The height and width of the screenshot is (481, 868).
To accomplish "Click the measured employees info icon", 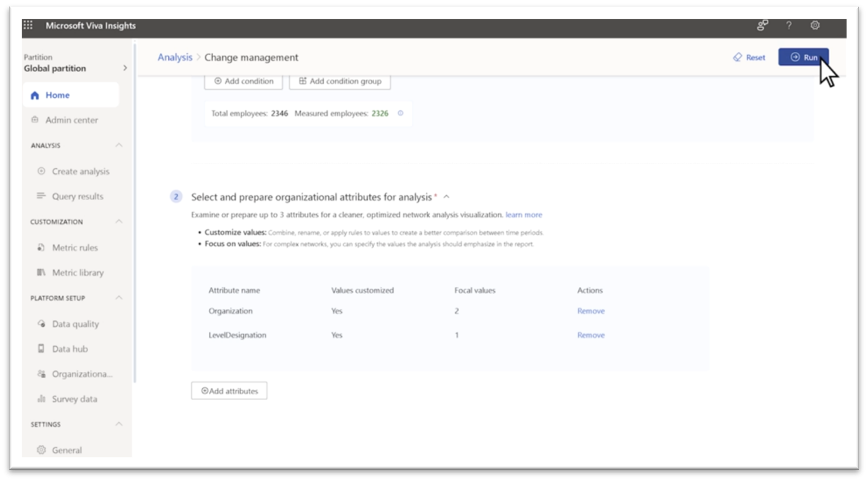I will (400, 113).
